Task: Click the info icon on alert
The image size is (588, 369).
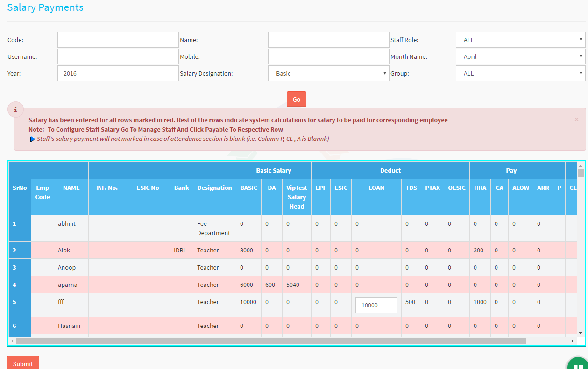Action: coord(16,110)
